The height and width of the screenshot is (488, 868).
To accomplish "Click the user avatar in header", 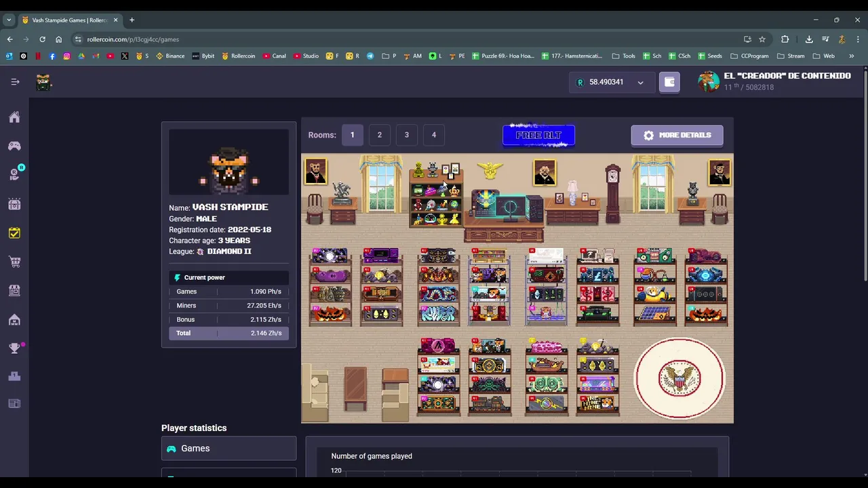I will tap(709, 82).
